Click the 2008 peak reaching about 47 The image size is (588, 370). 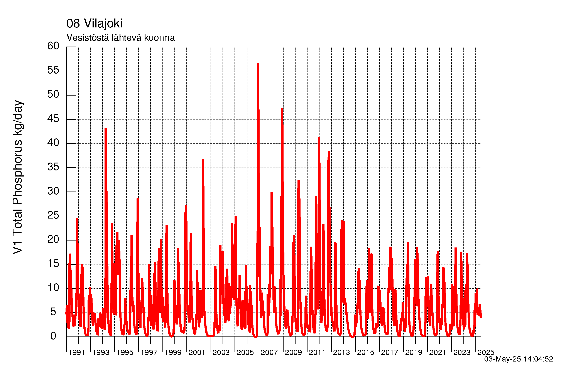coord(282,109)
